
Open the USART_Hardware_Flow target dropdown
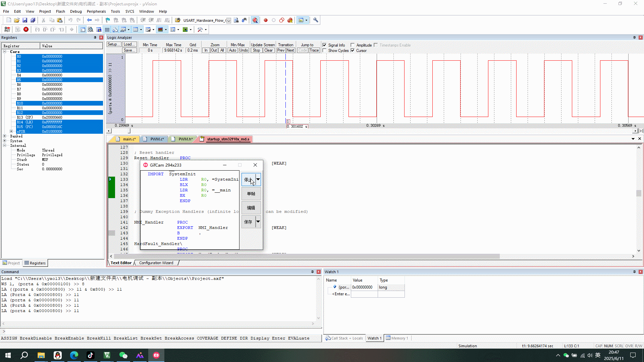228,20
